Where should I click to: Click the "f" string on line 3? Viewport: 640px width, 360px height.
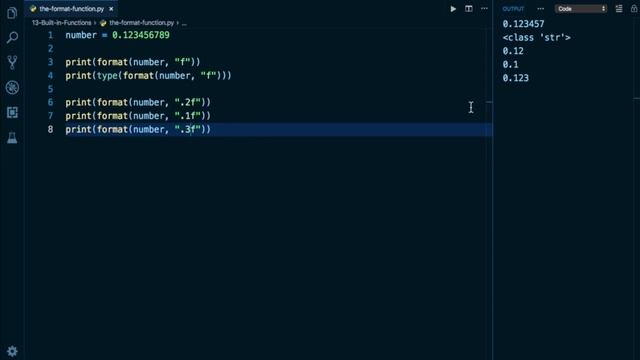click(x=182, y=62)
